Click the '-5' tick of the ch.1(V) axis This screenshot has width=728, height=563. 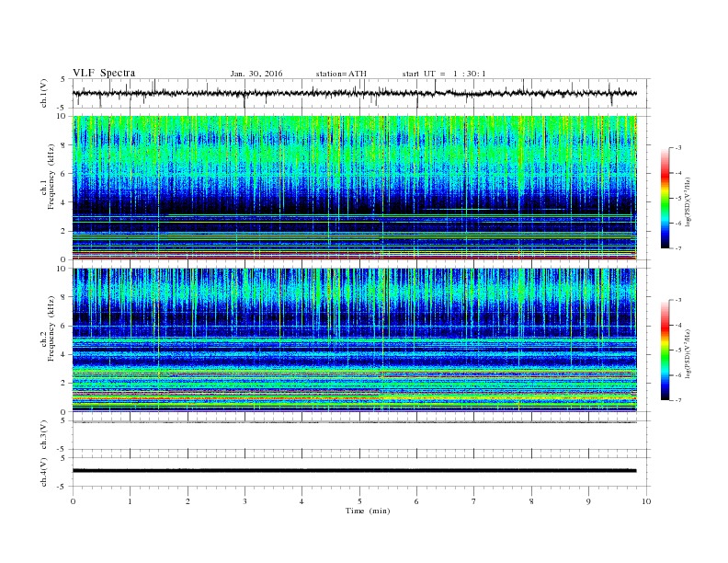pyautogui.click(x=63, y=109)
